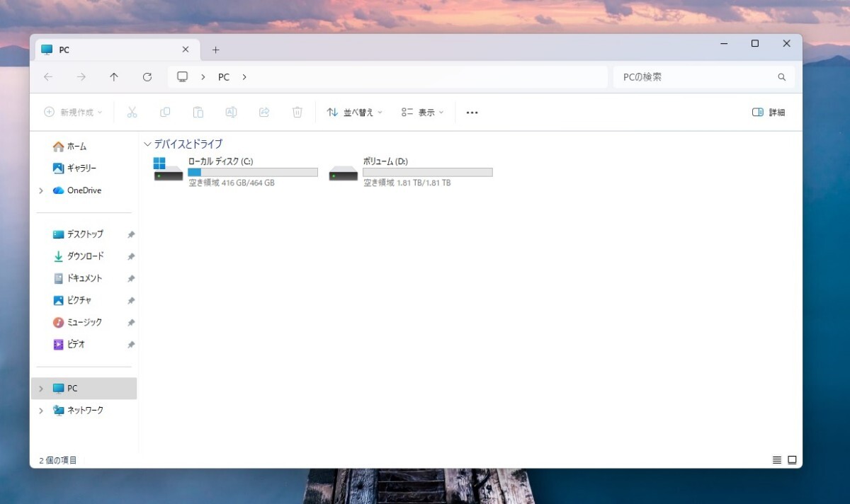Click the Paste icon in the toolbar
850x504 pixels.
[198, 112]
